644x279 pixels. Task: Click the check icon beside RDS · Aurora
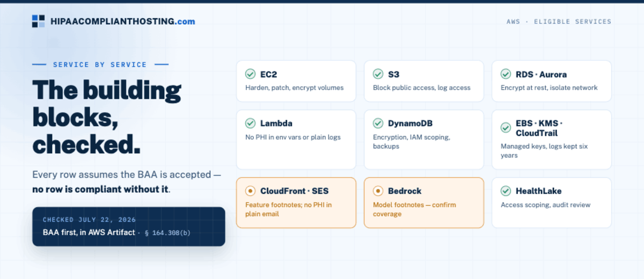pyautogui.click(x=506, y=74)
